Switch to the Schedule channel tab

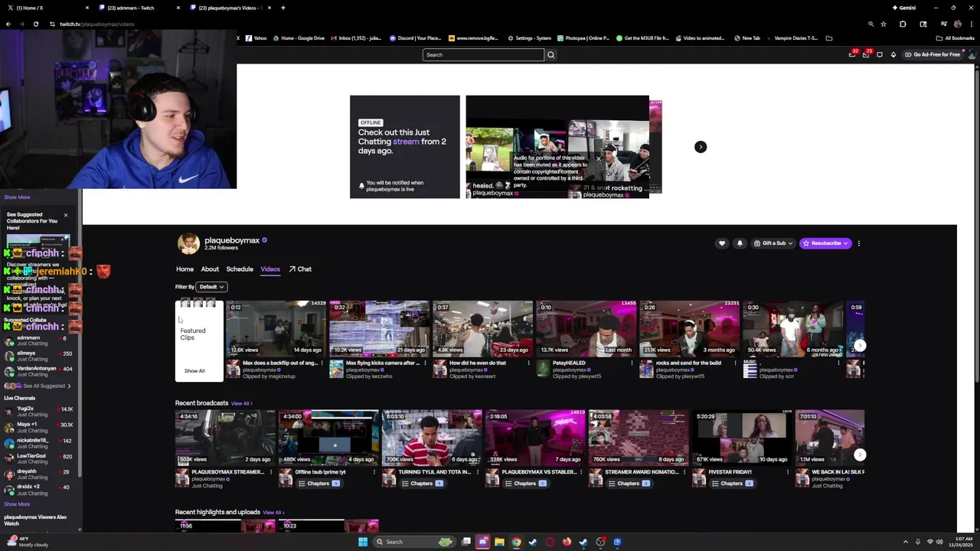click(240, 269)
